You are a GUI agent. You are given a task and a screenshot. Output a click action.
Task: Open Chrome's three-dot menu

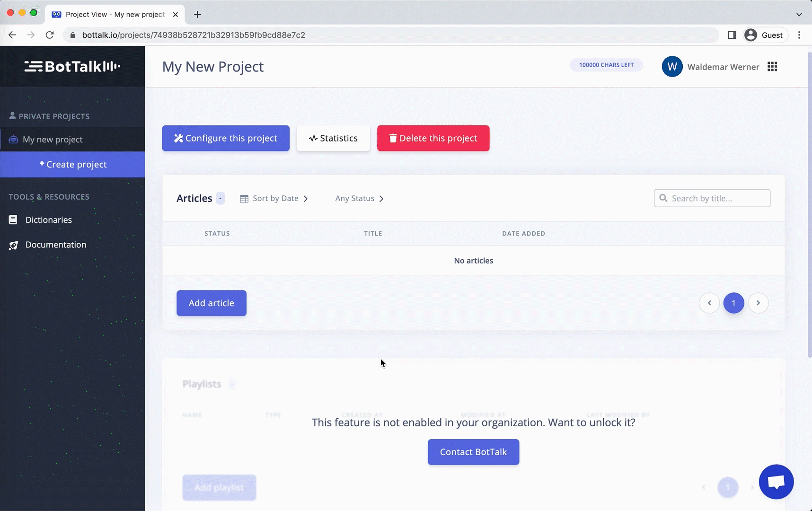799,35
